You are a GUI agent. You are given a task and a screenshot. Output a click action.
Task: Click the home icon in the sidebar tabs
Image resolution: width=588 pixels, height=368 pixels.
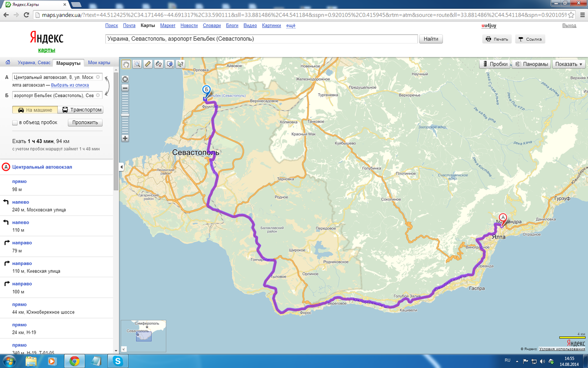click(x=7, y=62)
